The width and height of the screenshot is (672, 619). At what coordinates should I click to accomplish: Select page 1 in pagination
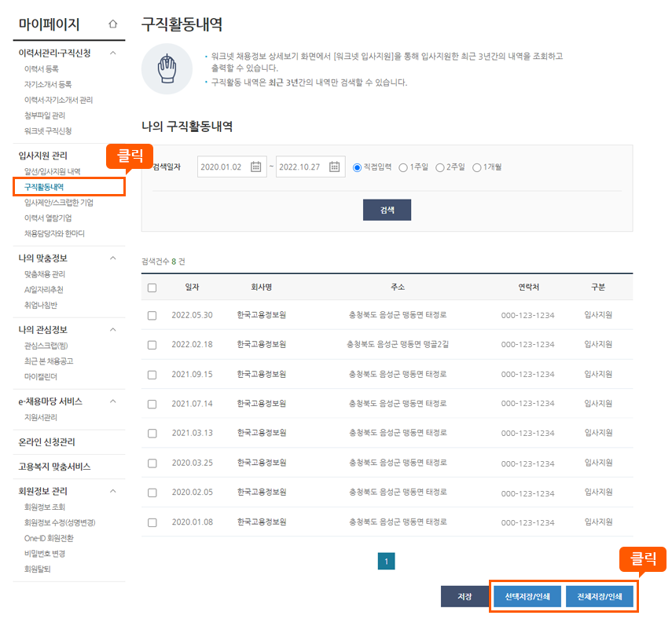386,562
